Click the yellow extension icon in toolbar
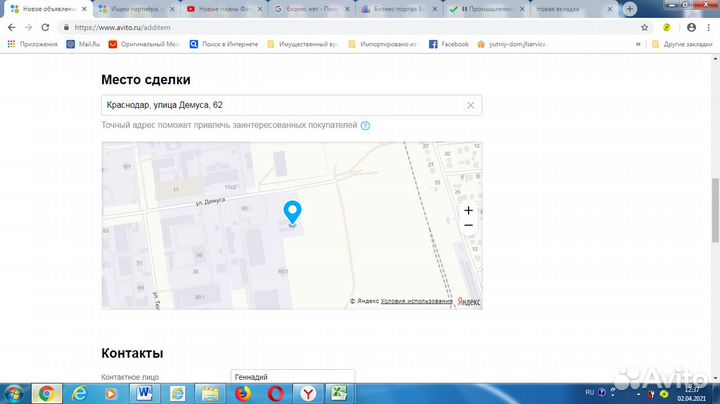Image resolution: width=720 pixels, height=404 pixels. coord(667,28)
